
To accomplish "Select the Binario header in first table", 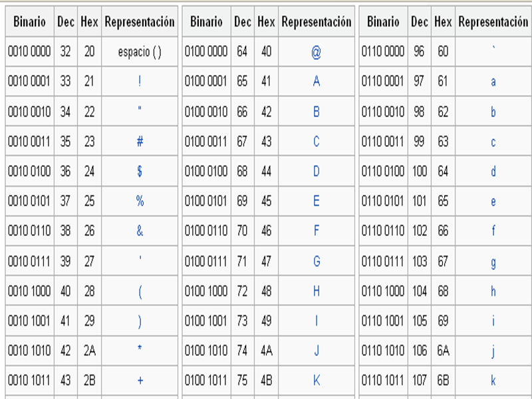I will (29, 22).
